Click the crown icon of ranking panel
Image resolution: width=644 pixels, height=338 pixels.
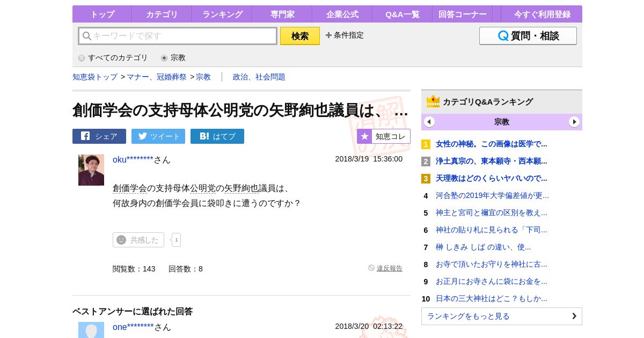coord(433,101)
